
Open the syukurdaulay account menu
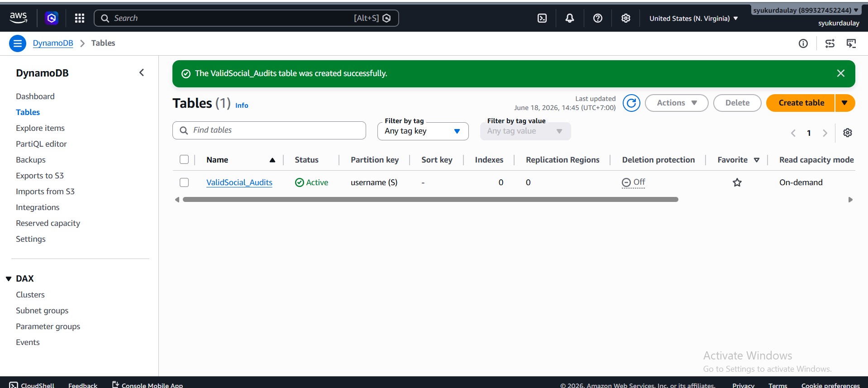coord(806,10)
